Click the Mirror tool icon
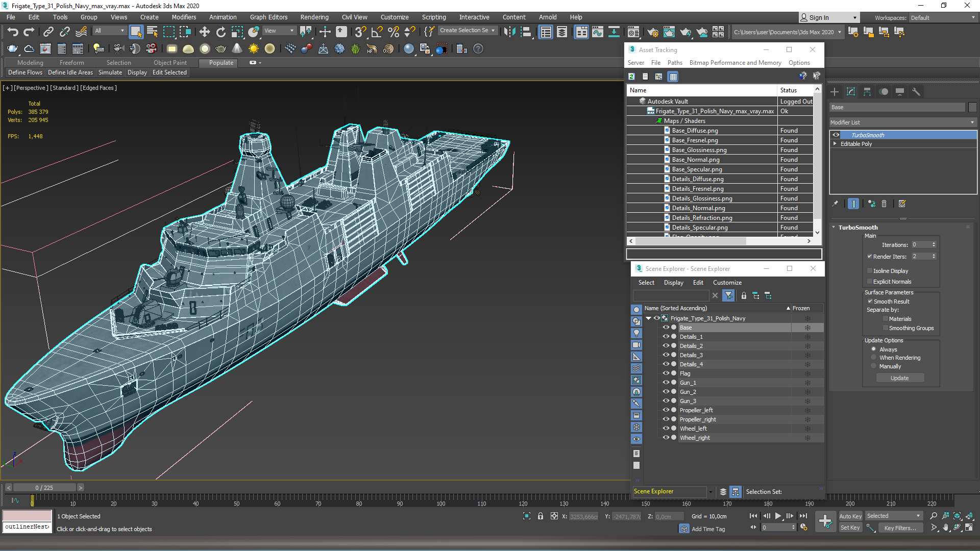 coord(509,32)
